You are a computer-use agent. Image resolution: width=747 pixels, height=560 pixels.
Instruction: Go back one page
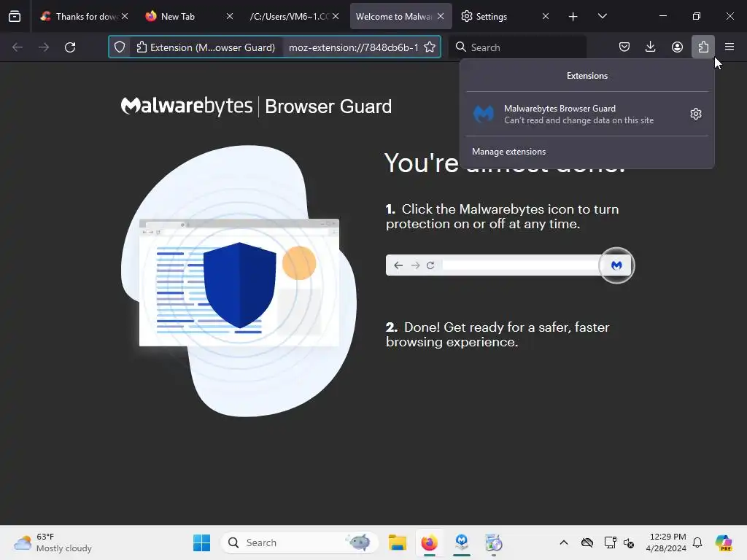click(x=18, y=47)
